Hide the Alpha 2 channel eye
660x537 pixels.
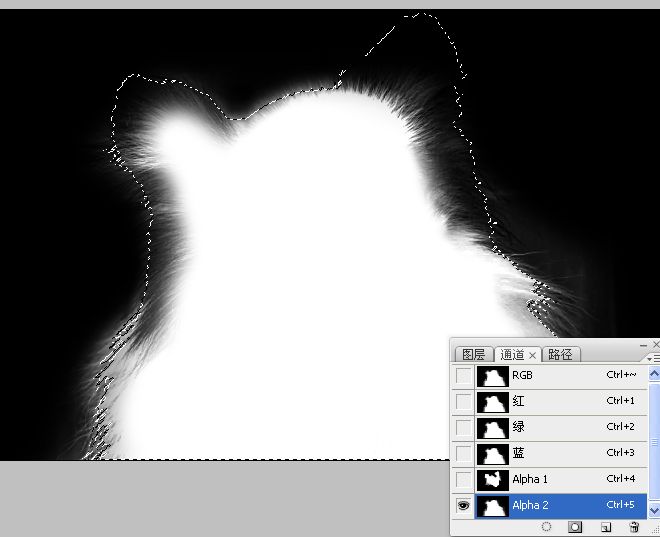pyautogui.click(x=463, y=506)
